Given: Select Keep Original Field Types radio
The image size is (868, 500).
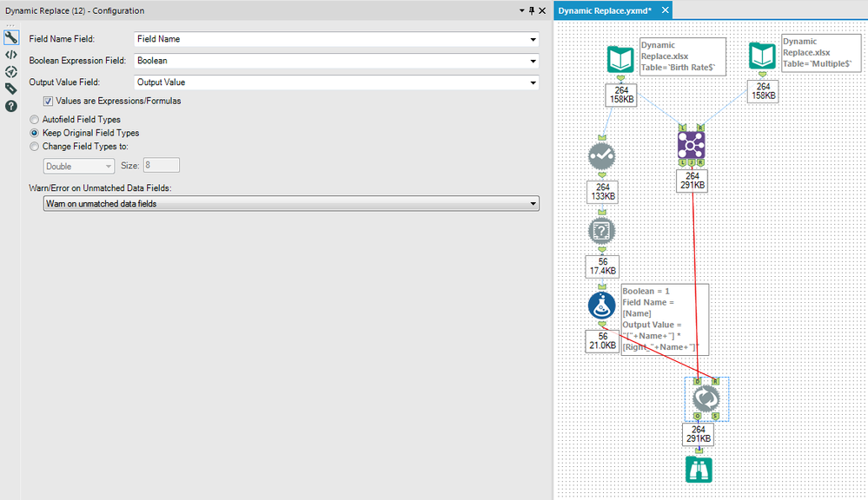Looking at the screenshot, I should 35,133.
